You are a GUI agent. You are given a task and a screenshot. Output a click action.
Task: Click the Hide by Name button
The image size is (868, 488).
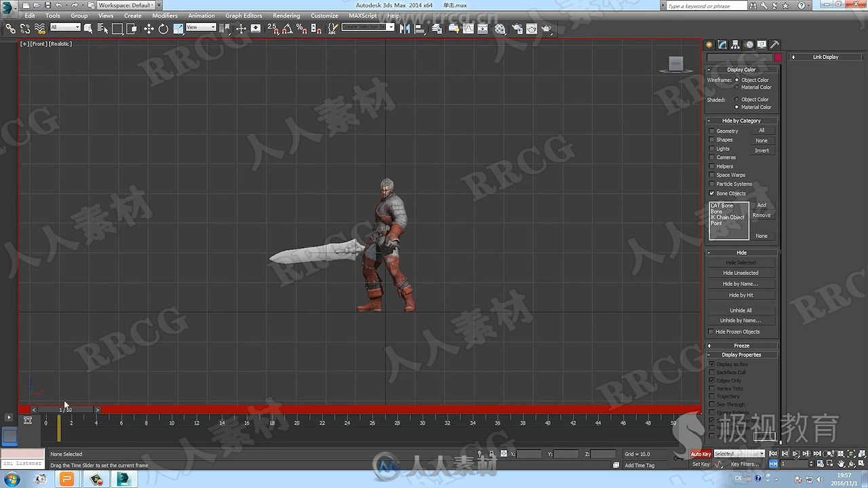pos(741,284)
